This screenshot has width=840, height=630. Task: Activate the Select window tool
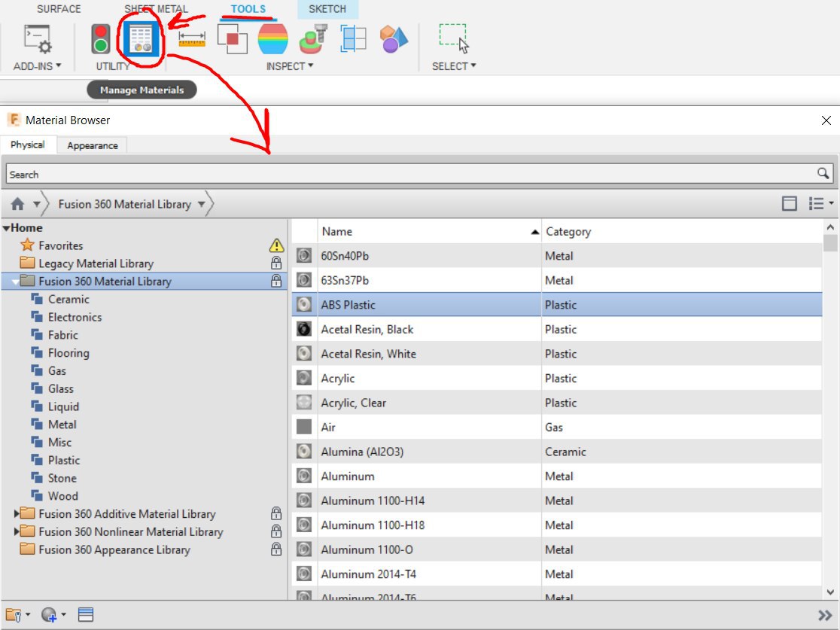454,38
